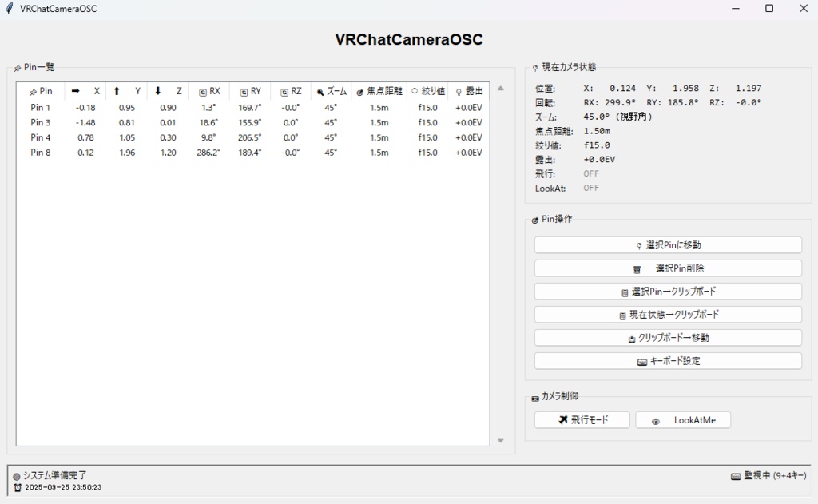The width and height of the screenshot is (818, 504).
Task: Click the 45.0° (視野角) zoom value
Action: coord(617,117)
